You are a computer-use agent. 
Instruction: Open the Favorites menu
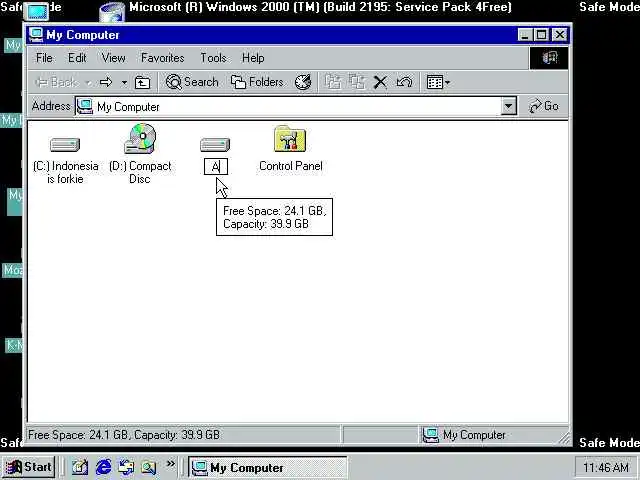(162, 58)
